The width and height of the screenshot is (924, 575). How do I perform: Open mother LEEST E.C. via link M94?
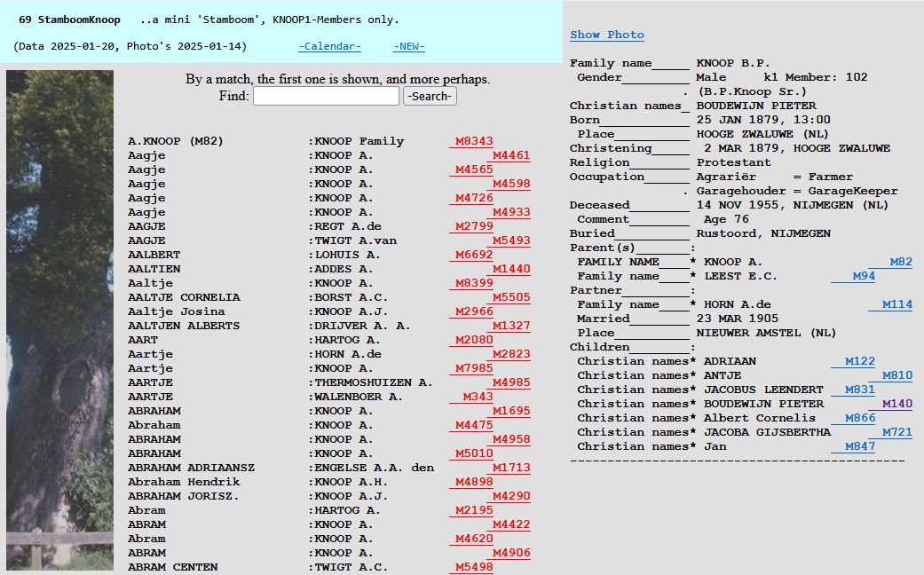click(865, 275)
